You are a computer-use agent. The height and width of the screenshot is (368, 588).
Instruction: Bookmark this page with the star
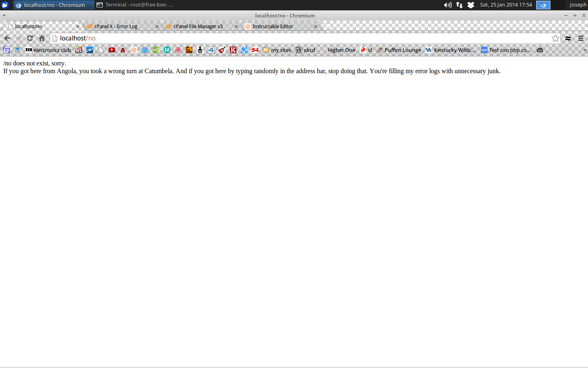[x=555, y=38]
